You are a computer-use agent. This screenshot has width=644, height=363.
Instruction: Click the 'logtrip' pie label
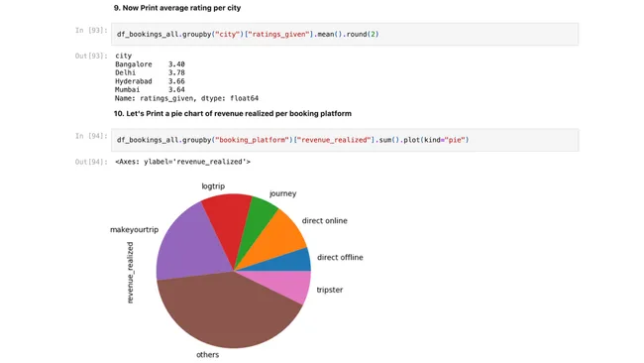tap(213, 186)
